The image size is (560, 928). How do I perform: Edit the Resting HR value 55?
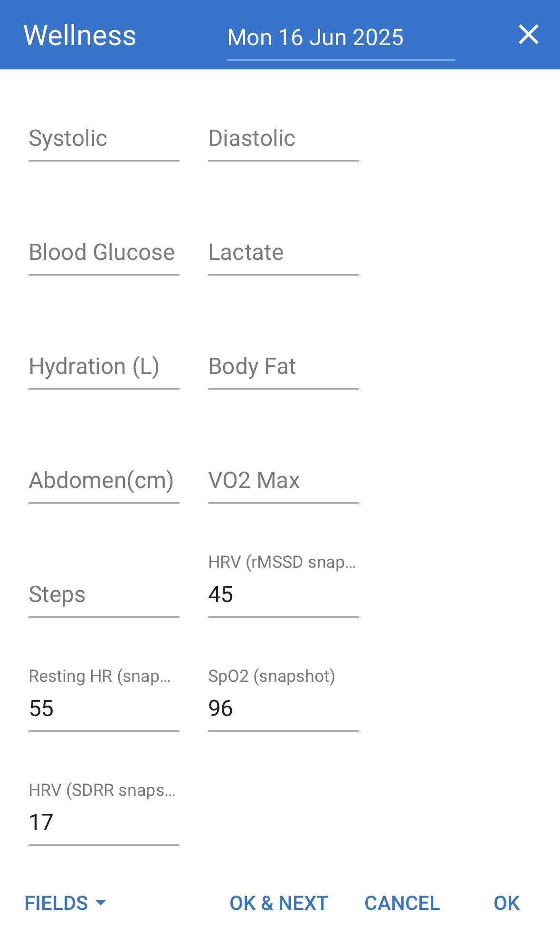[104, 708]
